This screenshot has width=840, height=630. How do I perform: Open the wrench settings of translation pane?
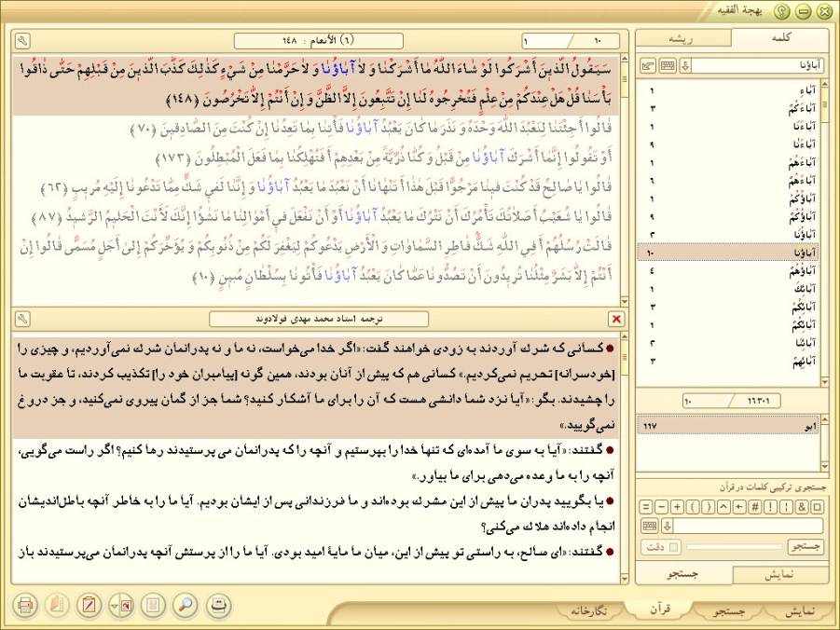pyautogui.click(x=22, y=319)
